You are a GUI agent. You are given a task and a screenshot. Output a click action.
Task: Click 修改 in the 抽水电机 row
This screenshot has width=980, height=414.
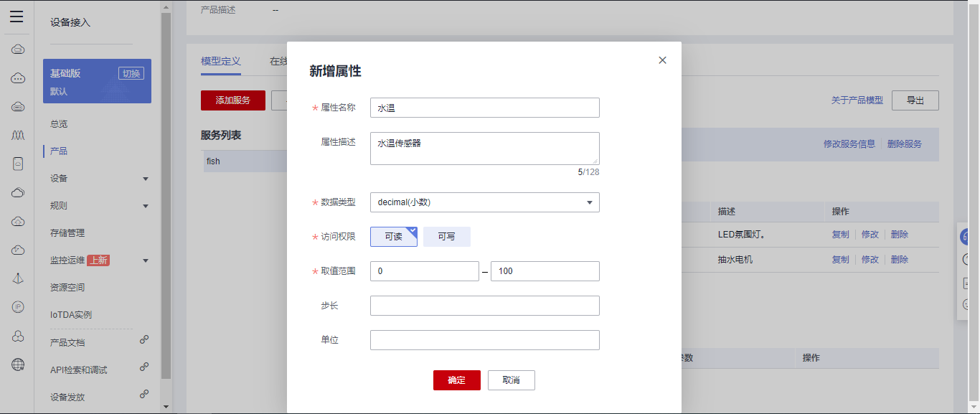pos(870,260)
